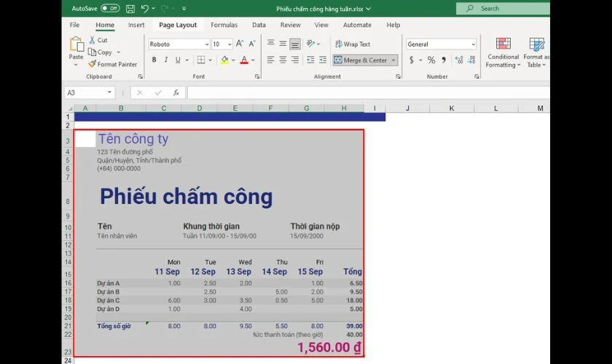
Task: Decrease font size with smaller A icon
Action: point(252,44)
